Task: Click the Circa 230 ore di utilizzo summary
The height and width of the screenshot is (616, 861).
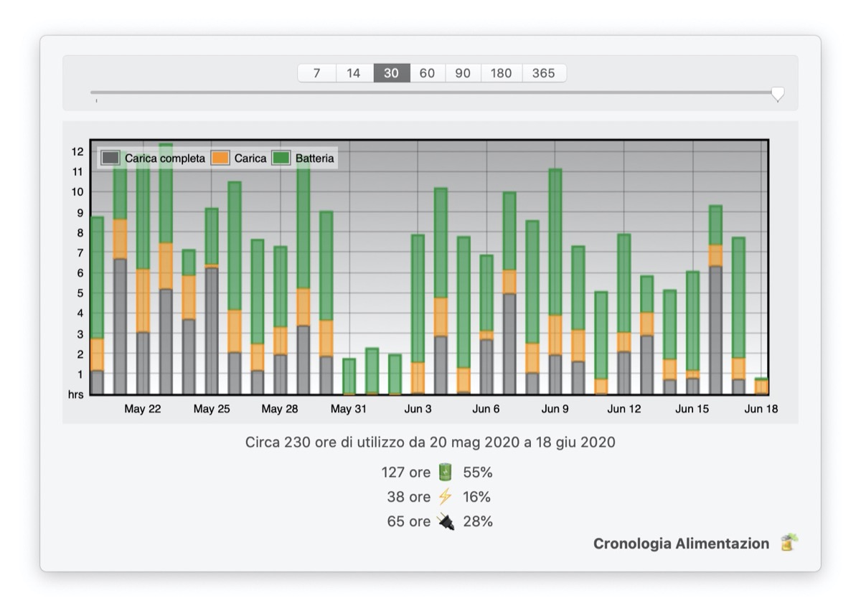Action: click(430, 442)
